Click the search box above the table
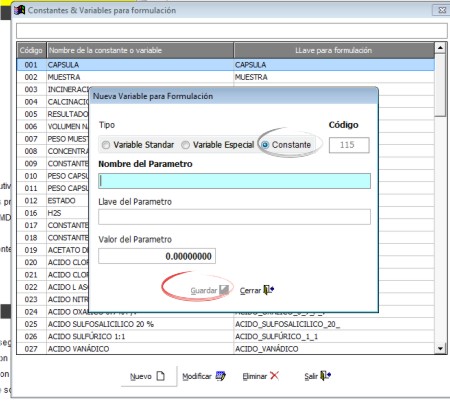The width and height of the screenshot is (450, 402). [x=232, y=31]
